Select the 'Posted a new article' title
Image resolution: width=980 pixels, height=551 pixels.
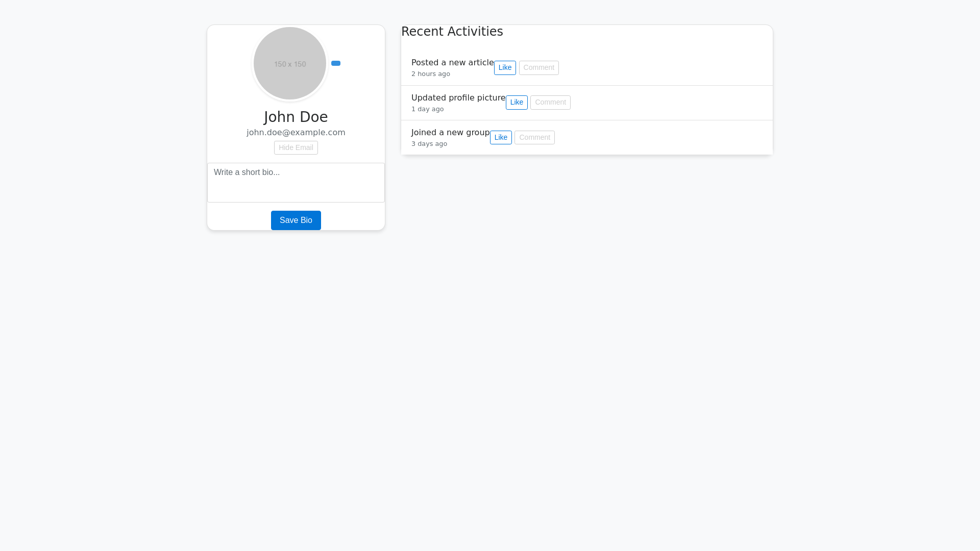pyautogui.click(x=452, y=62)
